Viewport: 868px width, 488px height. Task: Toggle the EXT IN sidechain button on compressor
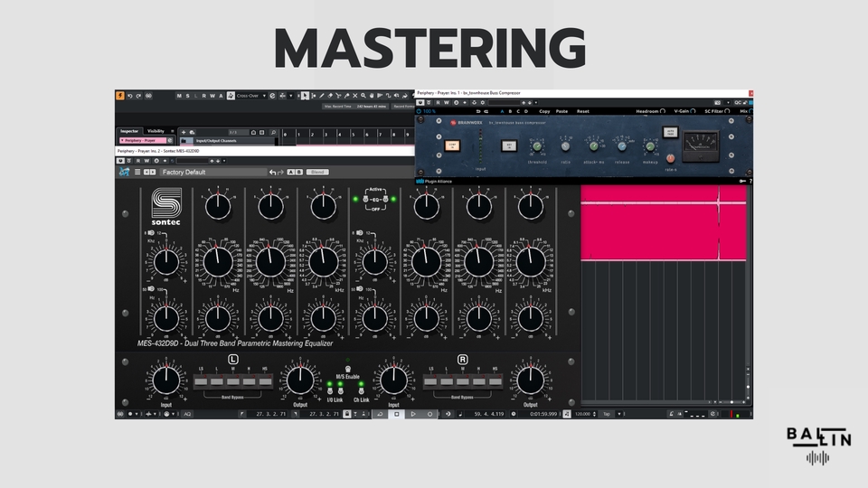509,145
